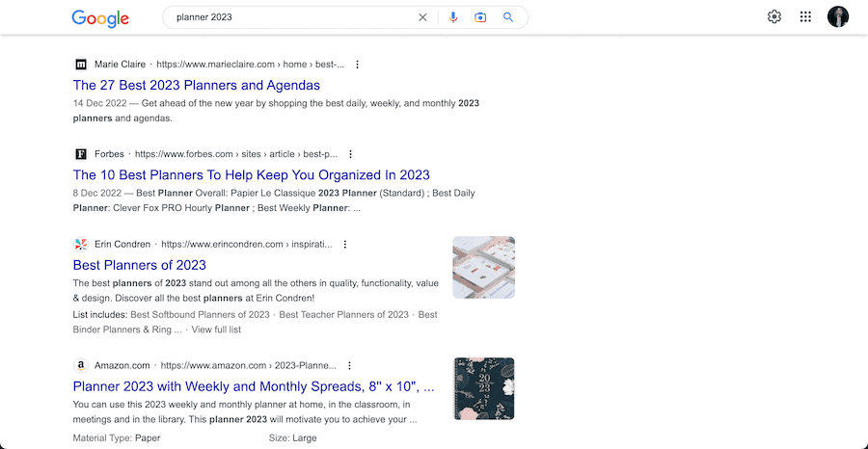
Task: Open The 10 Best Planners Forbes article link
Action: pyautogui.click(x=252, y=174)
